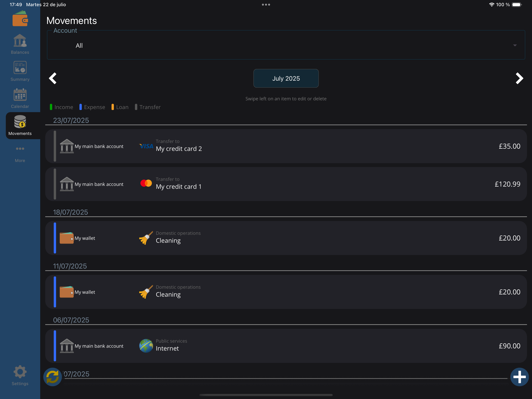Click the bank icon in the £120.99 transfer row

[67, 184]
